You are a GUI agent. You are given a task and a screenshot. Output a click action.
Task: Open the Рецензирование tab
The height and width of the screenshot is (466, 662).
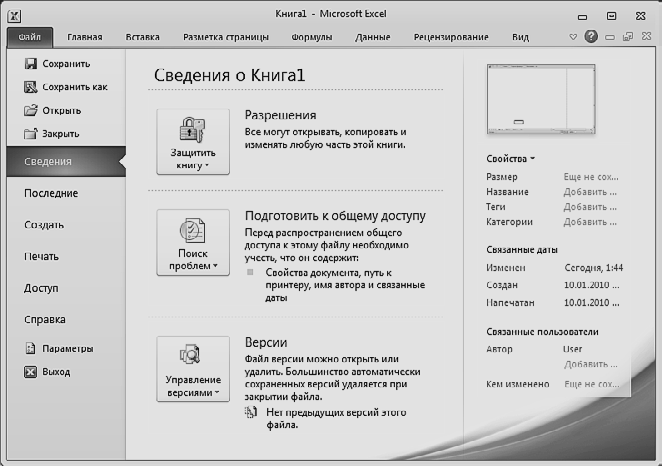click(x=451, y=37)
